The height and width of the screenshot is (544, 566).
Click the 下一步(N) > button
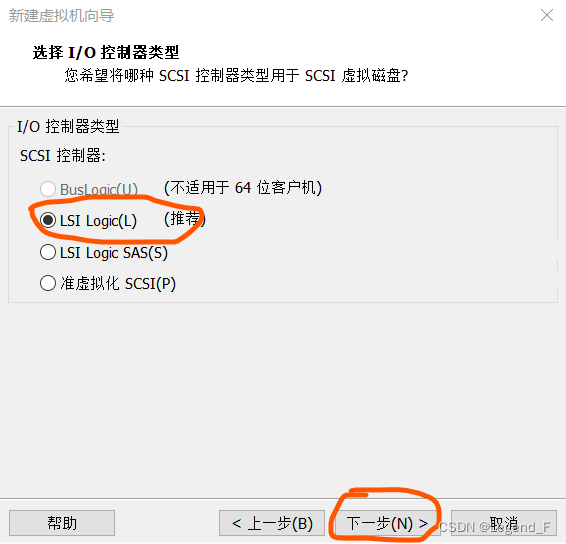coord(387,523)
